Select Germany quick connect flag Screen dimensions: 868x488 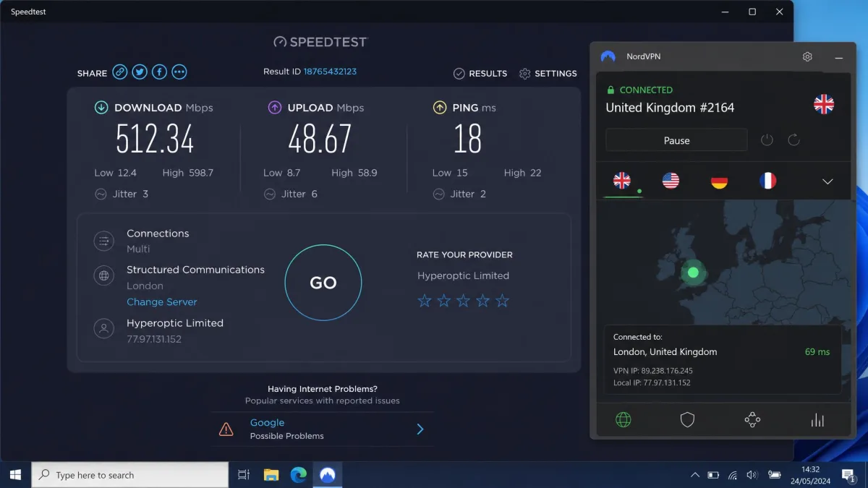pyautogui.click(x=719, y=181)
